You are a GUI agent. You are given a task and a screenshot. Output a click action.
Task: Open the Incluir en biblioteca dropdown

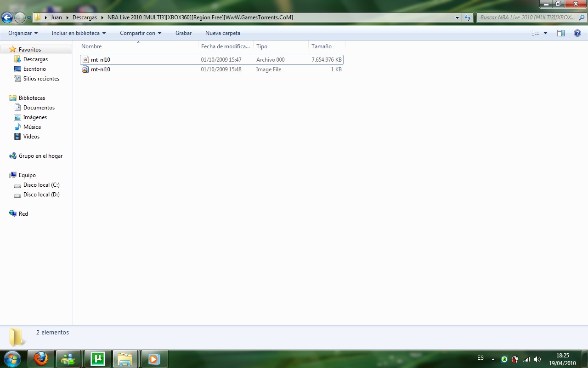point(79,33)
